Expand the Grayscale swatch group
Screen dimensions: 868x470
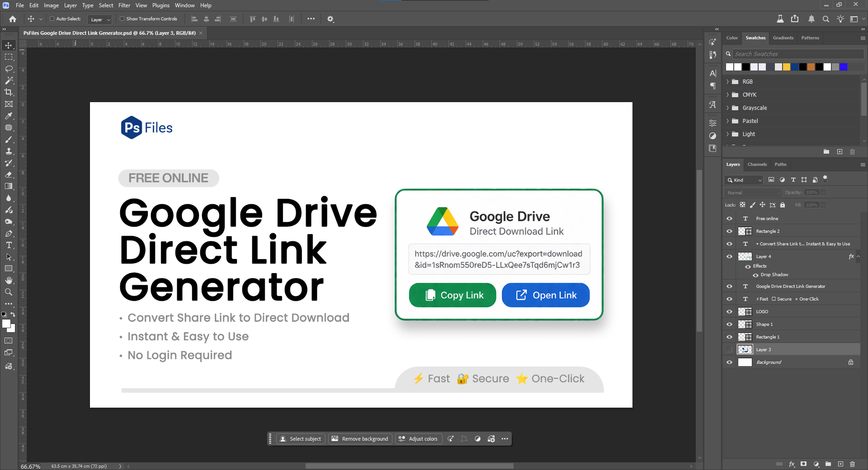728,108
